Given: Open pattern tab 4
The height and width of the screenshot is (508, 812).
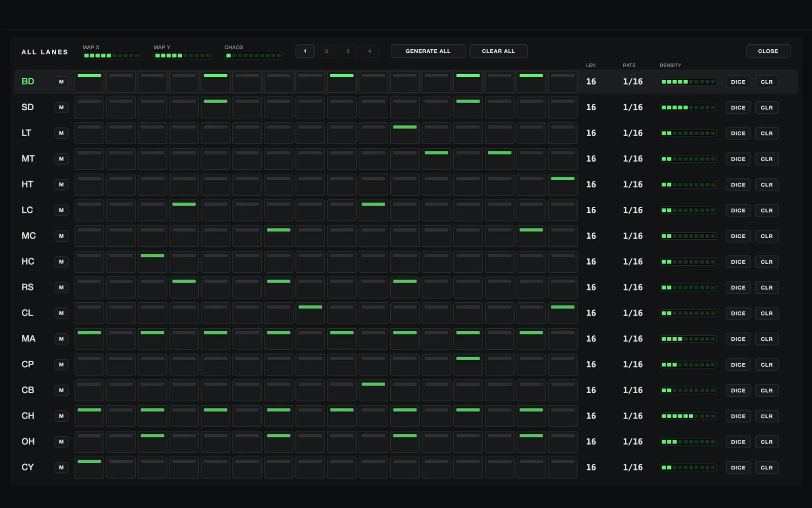Looking at the screenshot, I should (369, 51).
